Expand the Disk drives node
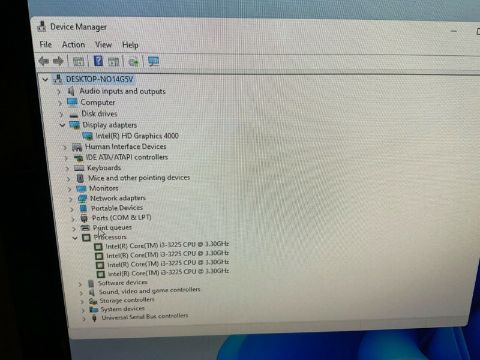The width and height of the screenshot is (480, 360). point(61,114)
